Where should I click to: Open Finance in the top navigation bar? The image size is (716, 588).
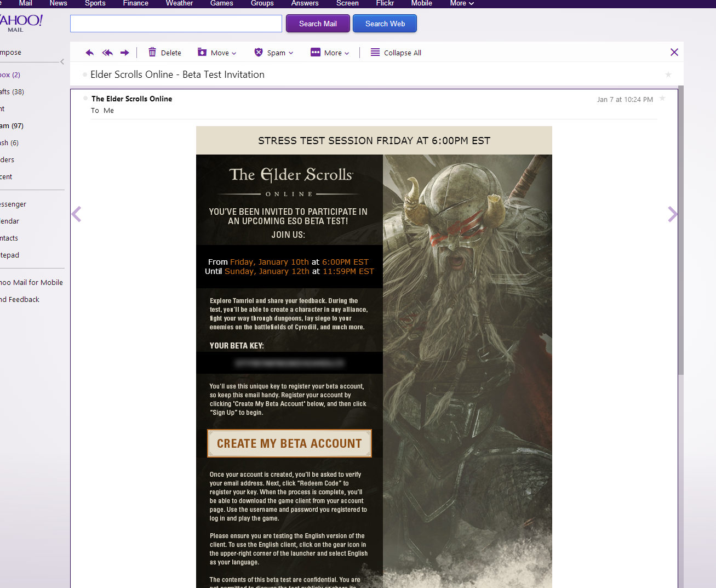(136, 3)
